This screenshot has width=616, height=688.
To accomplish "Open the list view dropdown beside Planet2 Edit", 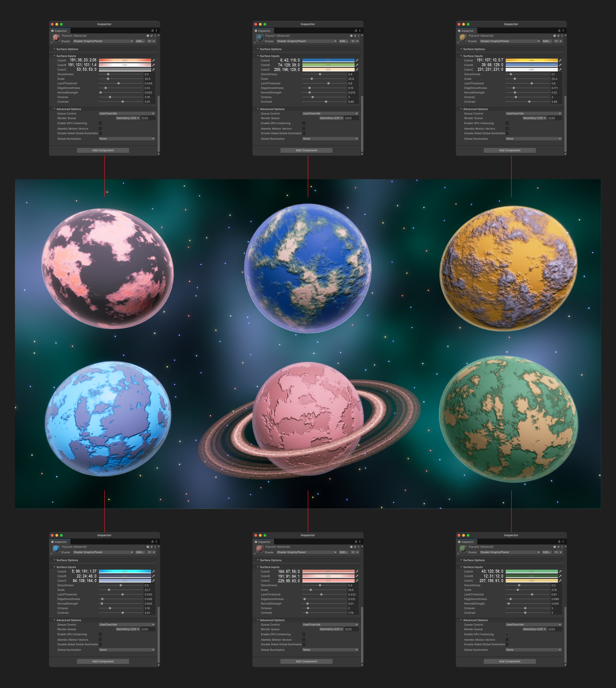I will click(x=151, y=41).
